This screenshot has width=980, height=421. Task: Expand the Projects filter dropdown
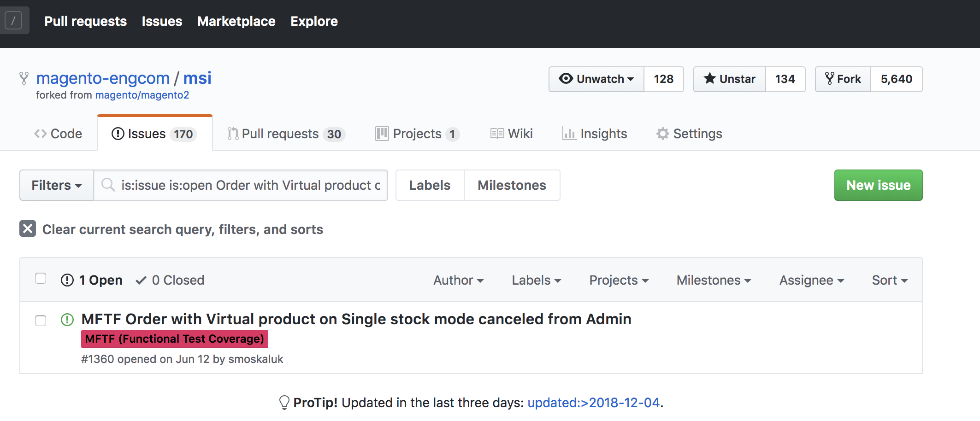click(x=619, y=280)
